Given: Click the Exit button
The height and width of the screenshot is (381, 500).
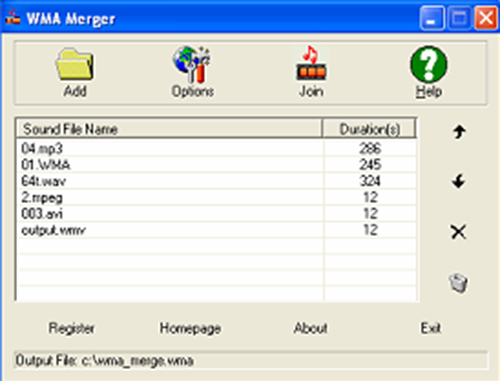Looking at the screenshot, I should 431,328.
